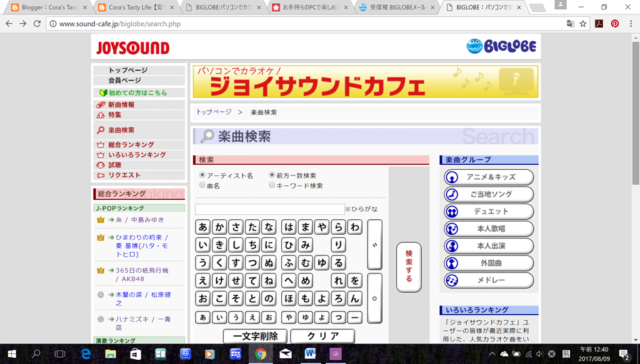Switch to お手持ちのPCで楽しめる tab
640x364 pixels.
tap(311, 7)
